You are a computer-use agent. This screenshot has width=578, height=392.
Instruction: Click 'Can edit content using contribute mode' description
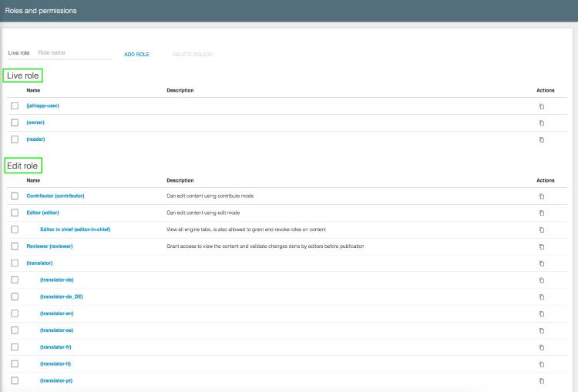(x=210, y=196)
